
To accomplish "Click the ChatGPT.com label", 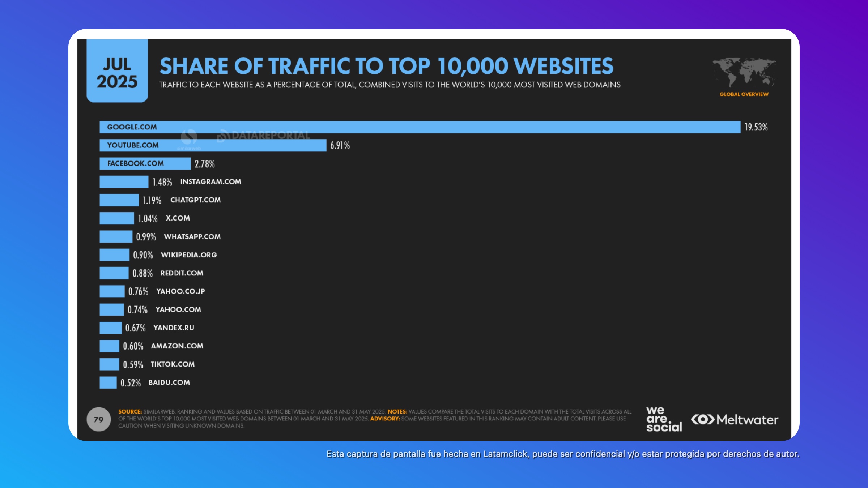I will click(195, 200).
